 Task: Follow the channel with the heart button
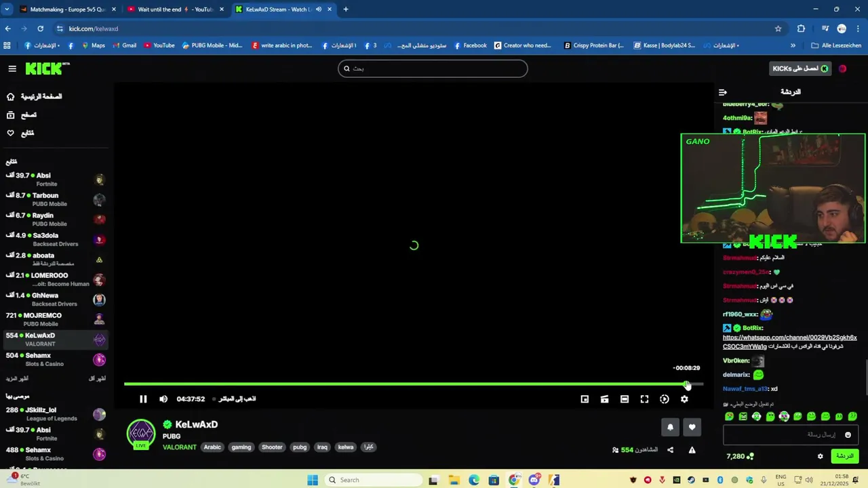pyautogui.click(x=692, y=427)
